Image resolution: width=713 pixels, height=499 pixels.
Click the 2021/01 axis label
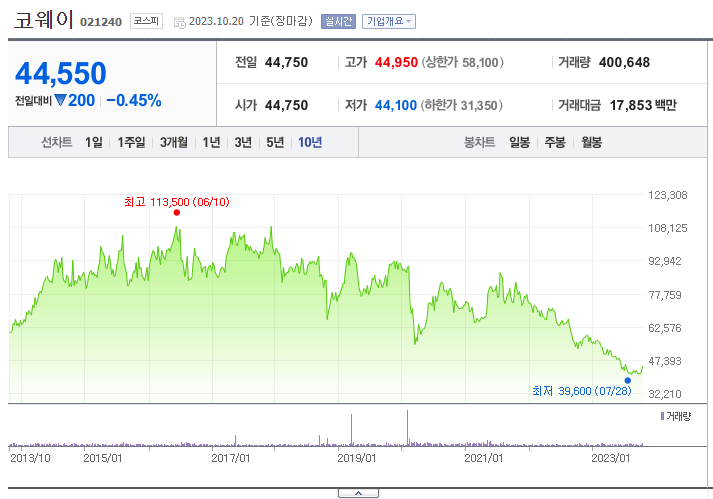click(484, 458)
